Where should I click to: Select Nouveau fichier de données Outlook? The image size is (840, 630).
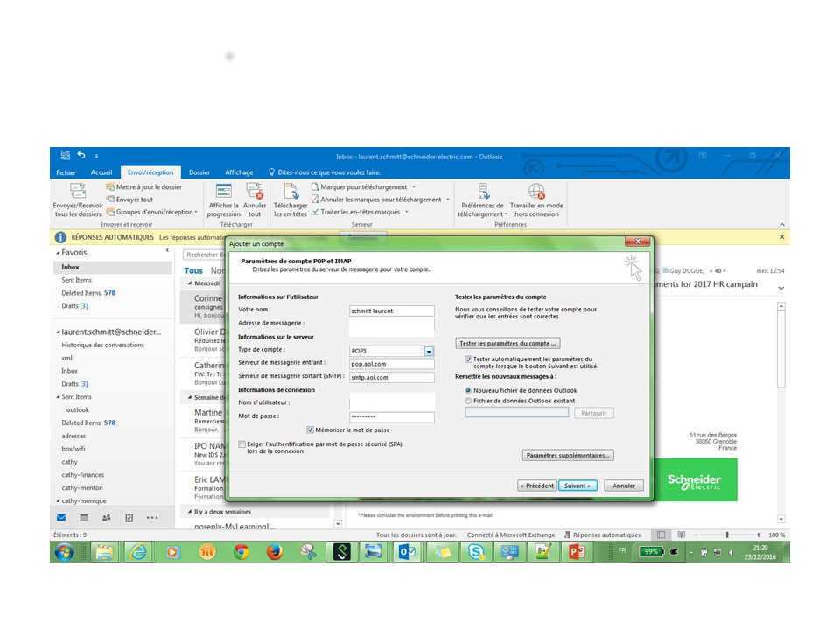(468, 390)
